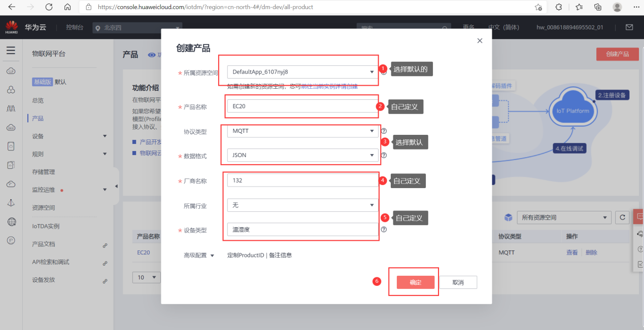Click into the 设备类型 field containing 温湿度
Viewport: 644px width, 330px height.
[302, 230]
